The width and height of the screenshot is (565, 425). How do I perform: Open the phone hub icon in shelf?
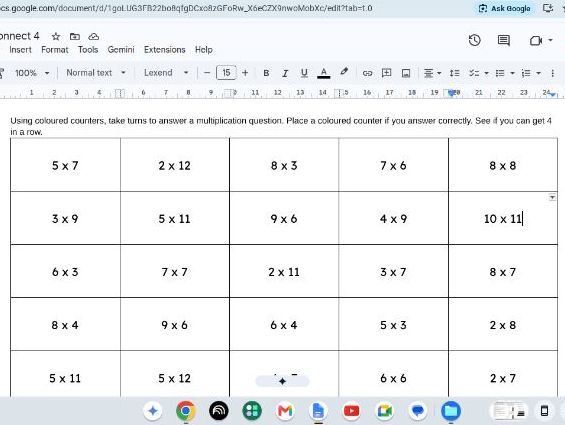544,411
